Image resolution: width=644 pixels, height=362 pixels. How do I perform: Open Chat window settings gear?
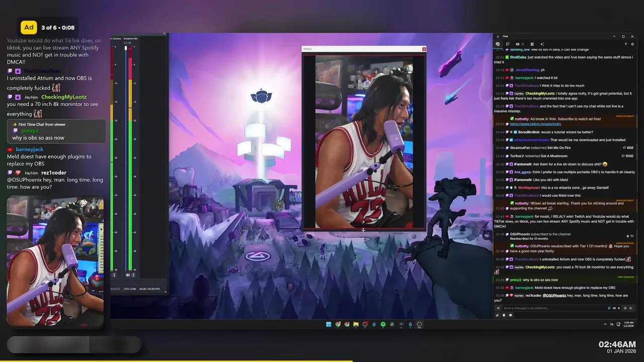tap(632, 44)
